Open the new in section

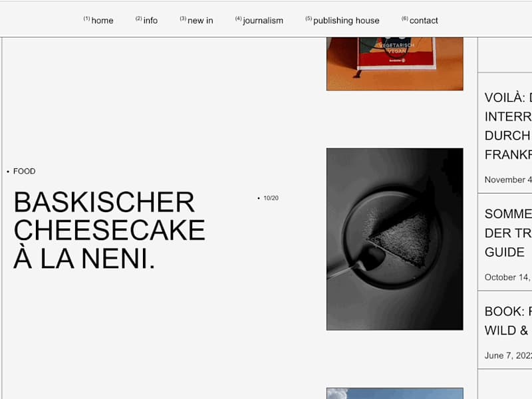196,21
